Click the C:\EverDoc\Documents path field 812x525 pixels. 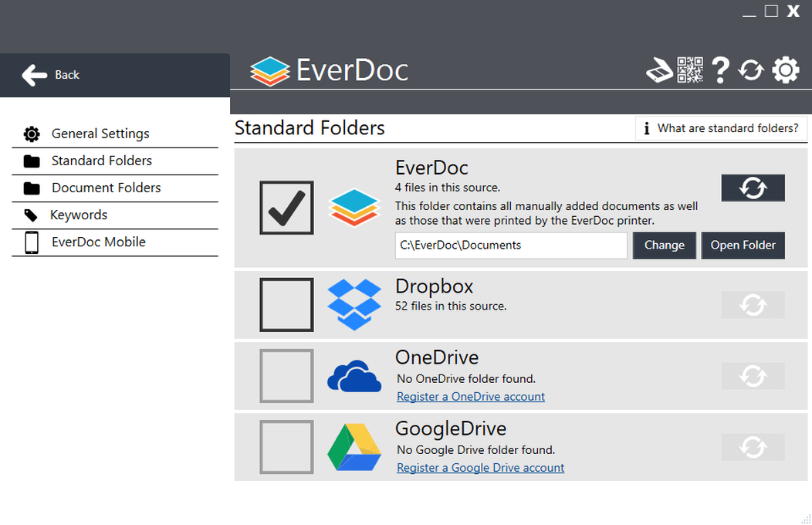tap(511, 246)
